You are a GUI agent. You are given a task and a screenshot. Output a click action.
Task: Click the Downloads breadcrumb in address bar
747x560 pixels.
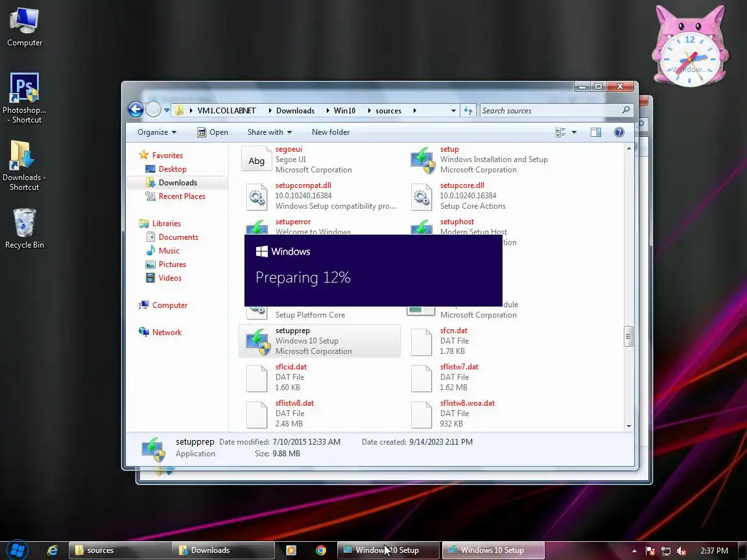295,110
